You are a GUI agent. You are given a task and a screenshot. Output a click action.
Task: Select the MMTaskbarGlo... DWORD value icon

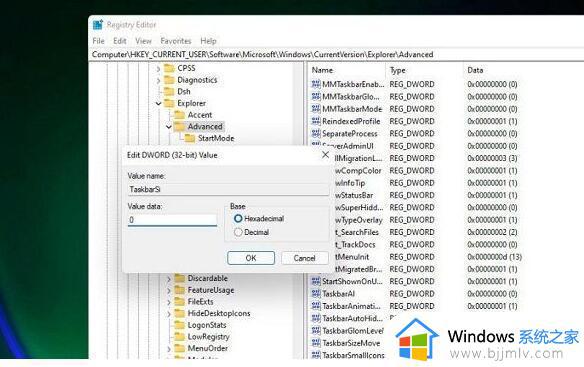click(316, 97)
